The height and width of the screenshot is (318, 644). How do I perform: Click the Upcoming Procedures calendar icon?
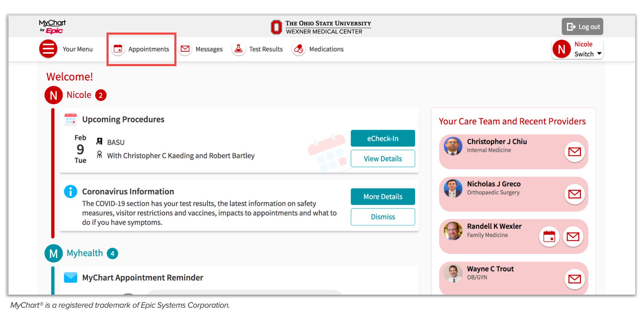(71, 119)
